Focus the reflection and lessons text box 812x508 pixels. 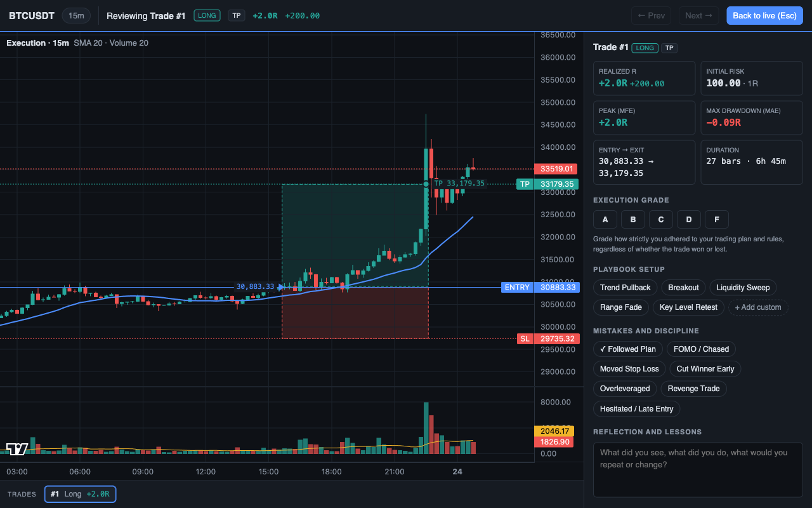pos(698,470)
